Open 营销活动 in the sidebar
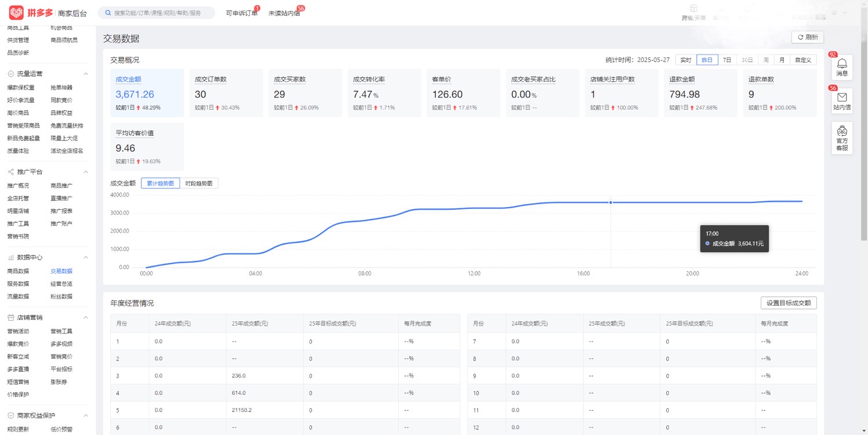This screenshot has height=435, width=868. (x=18, y=331)
